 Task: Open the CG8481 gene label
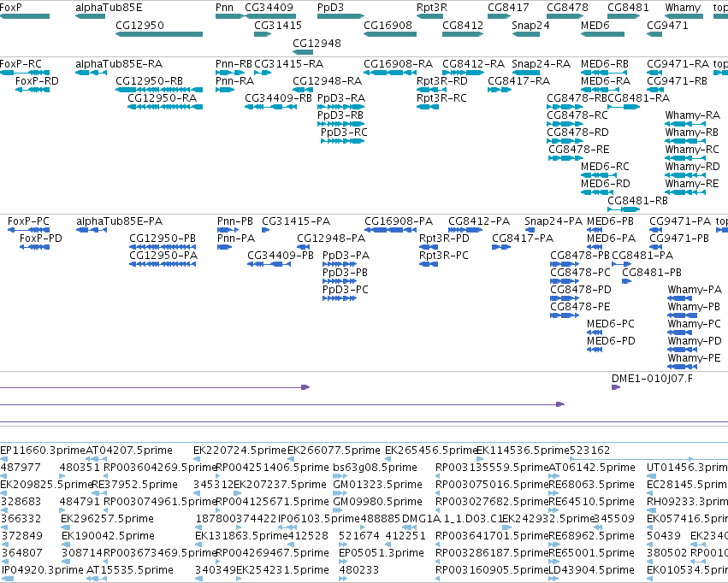tap(628, 8)
